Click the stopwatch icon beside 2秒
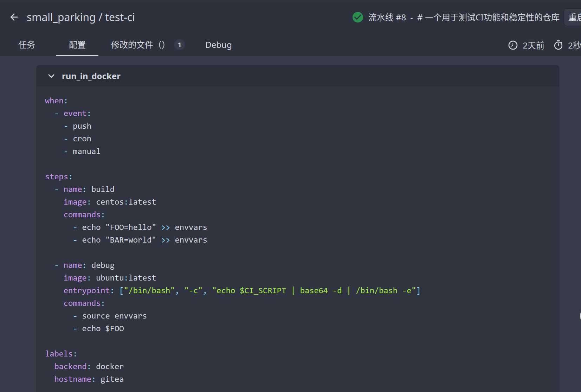 (x=558, y=45)
